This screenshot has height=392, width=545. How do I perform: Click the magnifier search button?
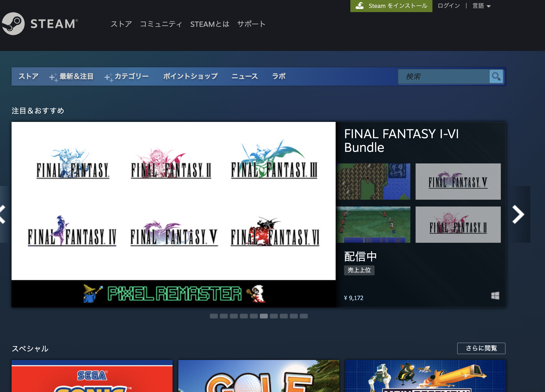[x=496, y=76]
